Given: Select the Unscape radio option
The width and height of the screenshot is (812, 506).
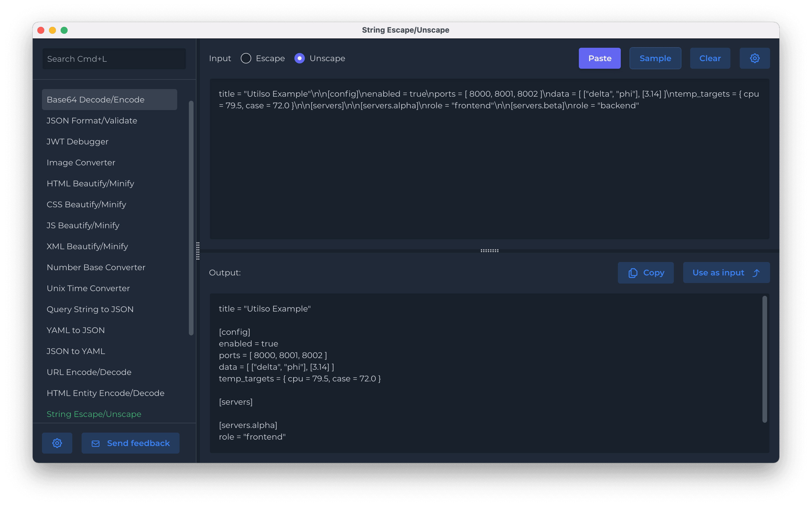Looking at the screenshot, I should (x=300, y=58).
